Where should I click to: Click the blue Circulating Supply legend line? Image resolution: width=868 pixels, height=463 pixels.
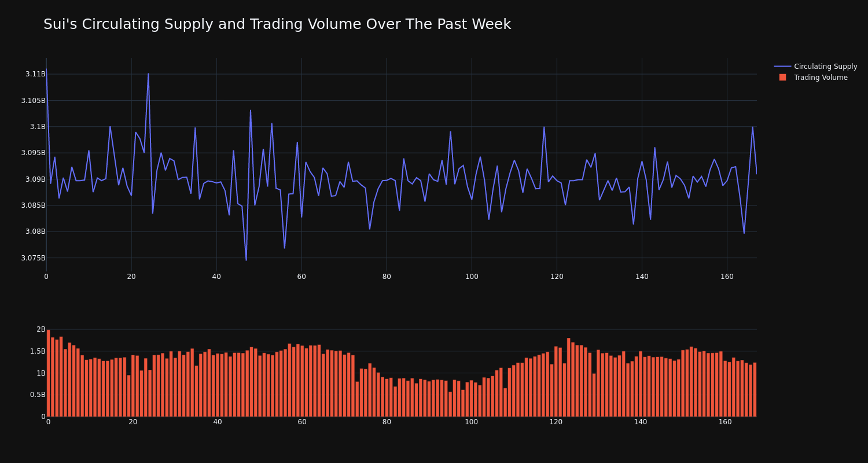tap(782, 67)
